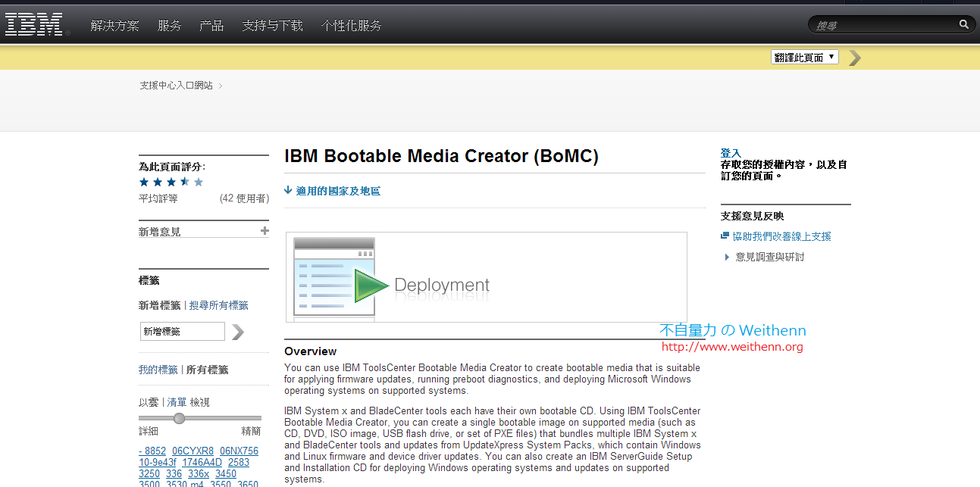Click tag link 2583
The width and height of the screenshot is (980, 487).
click(x=239, y=462)
